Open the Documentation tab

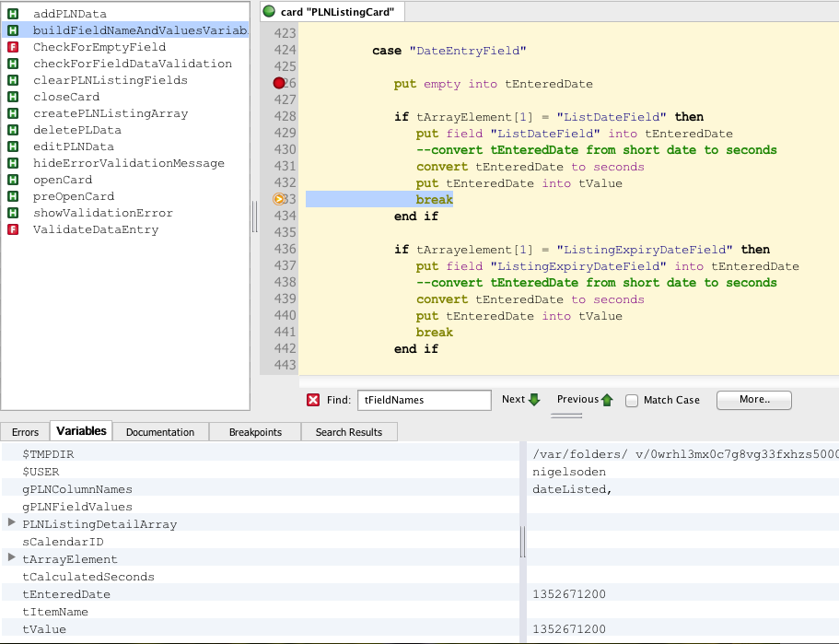pos(160,432)
